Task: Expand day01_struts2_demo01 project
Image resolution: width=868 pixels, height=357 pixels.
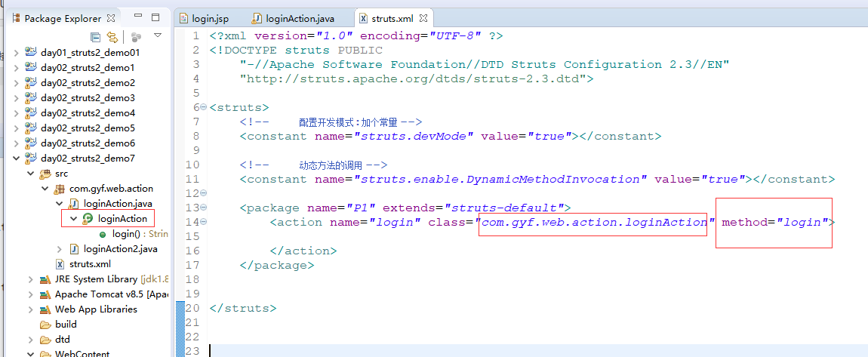Action: (16, 53)
